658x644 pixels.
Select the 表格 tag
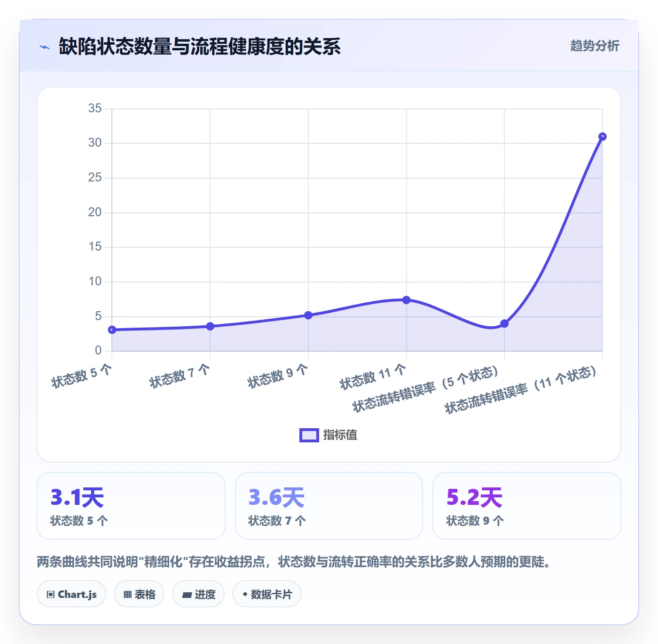[139, 594]
